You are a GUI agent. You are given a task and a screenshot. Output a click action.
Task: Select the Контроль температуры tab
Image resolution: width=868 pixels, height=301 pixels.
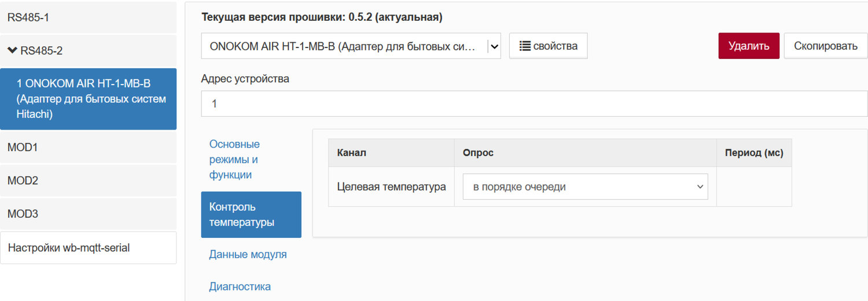[251, 215]
